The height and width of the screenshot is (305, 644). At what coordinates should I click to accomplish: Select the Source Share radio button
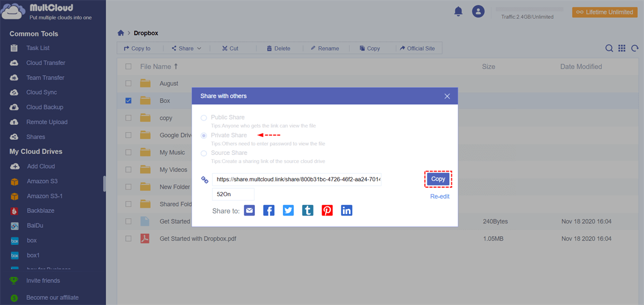coord(203,153)
